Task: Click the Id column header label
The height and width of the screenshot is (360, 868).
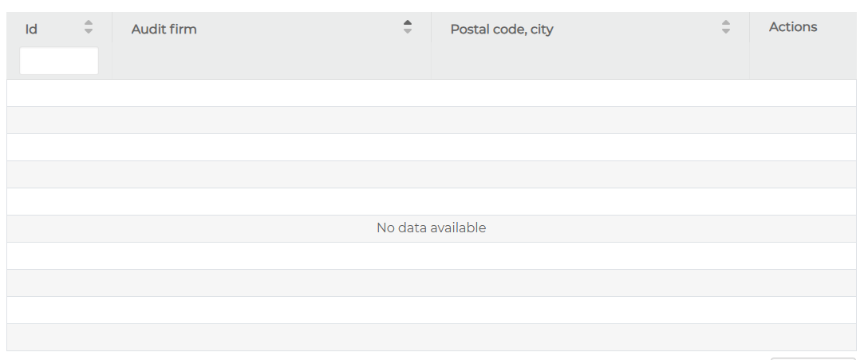Action: coord(32,30)
